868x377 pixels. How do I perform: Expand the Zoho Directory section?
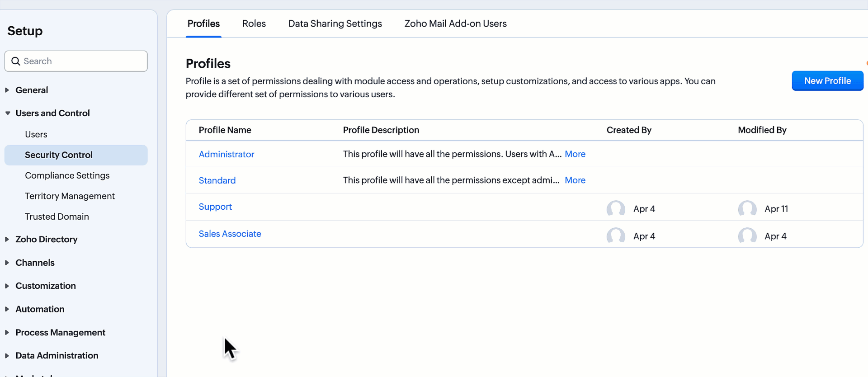(7, 239)
